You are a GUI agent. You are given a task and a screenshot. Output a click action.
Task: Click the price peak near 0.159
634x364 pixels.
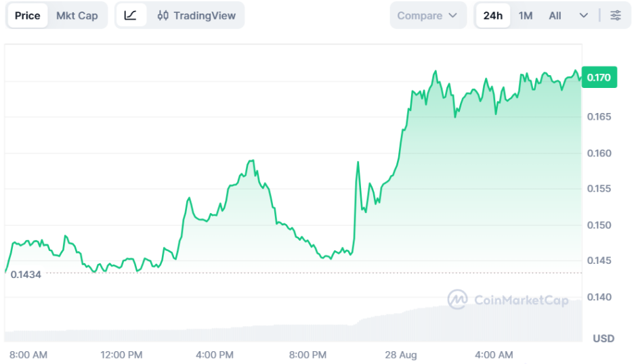(251, 161)
